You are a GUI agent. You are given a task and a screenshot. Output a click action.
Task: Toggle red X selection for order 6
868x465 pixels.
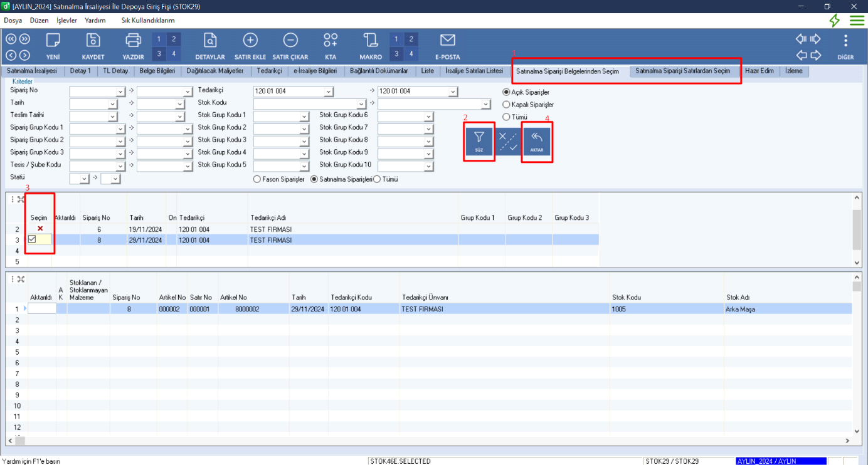click(40, 229)
